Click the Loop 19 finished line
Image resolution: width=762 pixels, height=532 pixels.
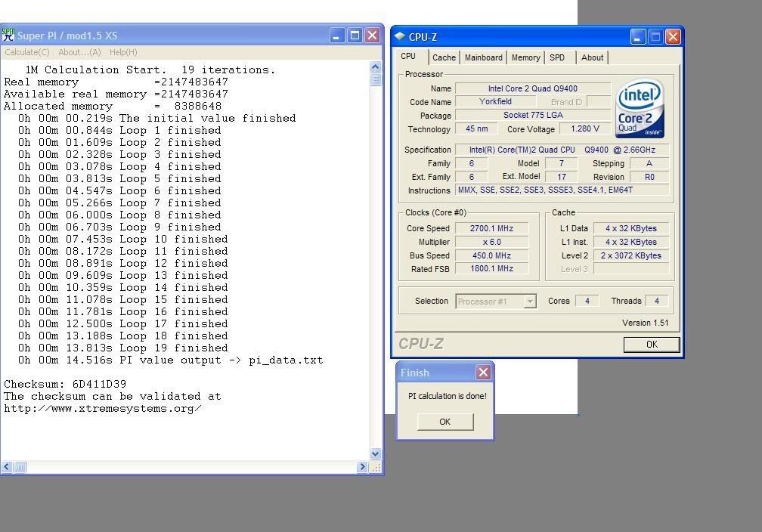click(123, 348)
